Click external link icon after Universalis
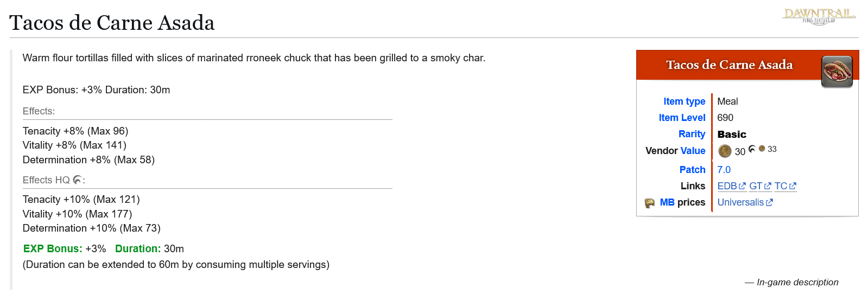 pyautogui.click(x=769, y=202)
